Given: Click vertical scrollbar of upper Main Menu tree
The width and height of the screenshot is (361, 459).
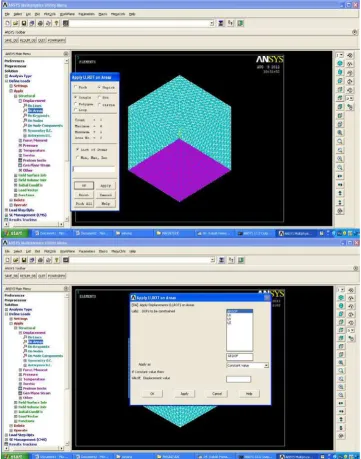Looking at the screenshot, I should coord(66,140).
